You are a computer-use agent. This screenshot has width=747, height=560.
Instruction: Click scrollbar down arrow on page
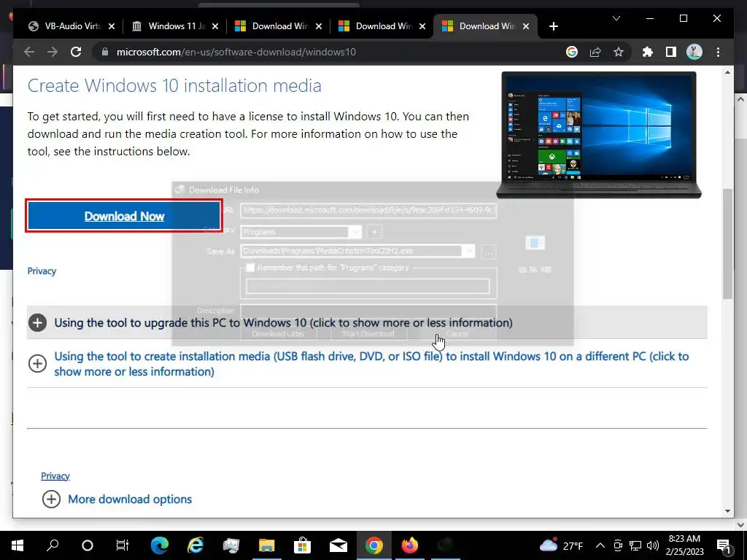pos(727,511)
